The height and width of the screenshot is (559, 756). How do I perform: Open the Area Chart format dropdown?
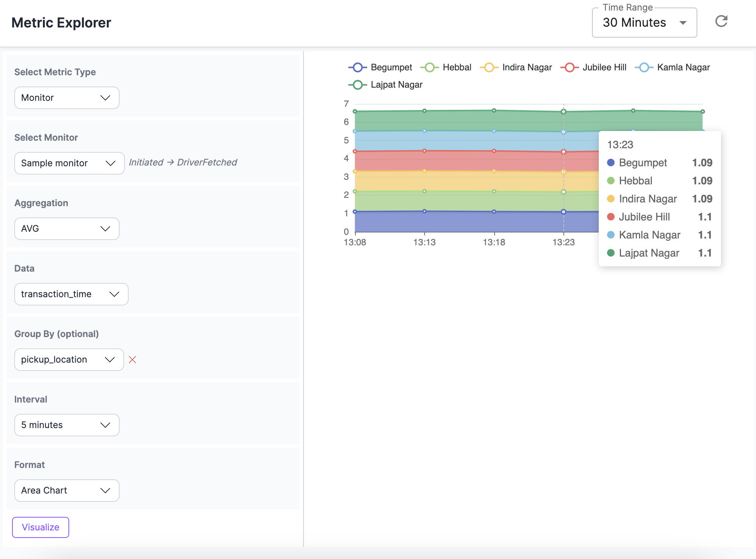tap(67, 491)
